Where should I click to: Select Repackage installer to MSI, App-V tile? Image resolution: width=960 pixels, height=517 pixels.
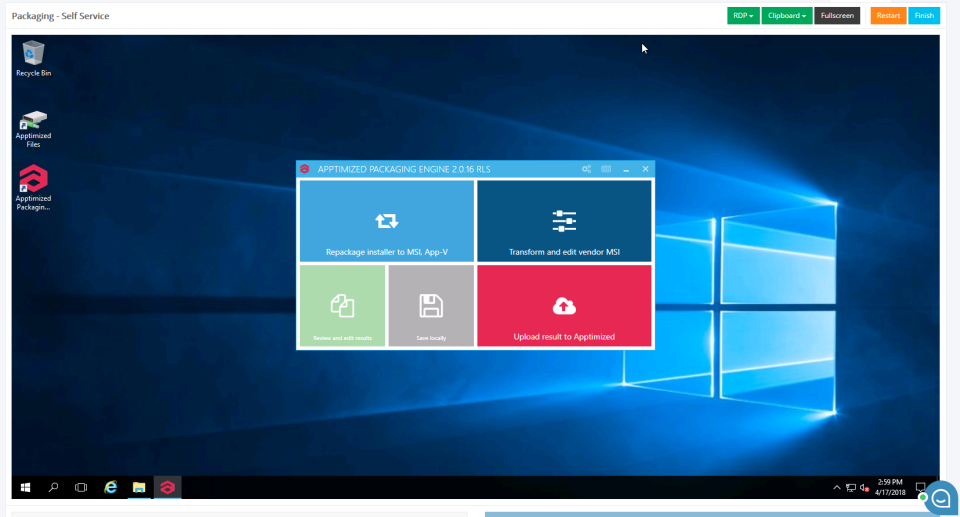387,221
